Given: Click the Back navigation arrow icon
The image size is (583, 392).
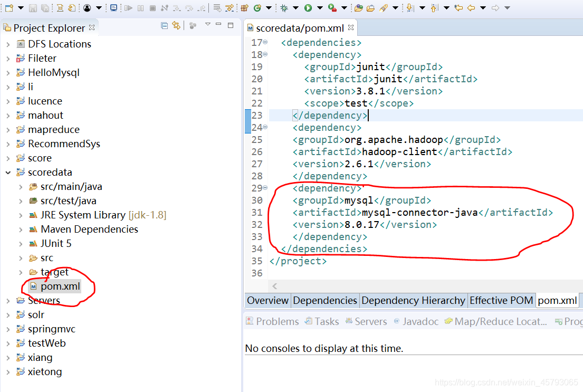Looking at the screenshot, I should pos(471,8).
